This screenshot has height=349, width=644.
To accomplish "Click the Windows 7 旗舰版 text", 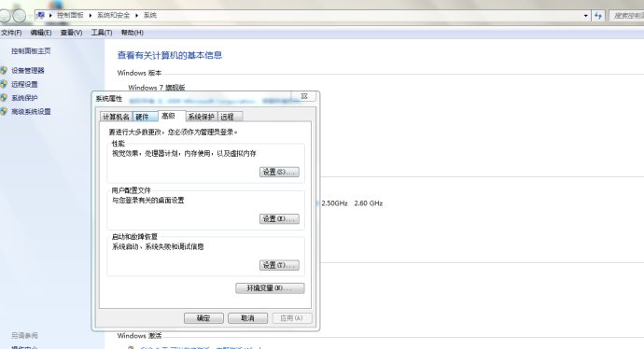I will click(157, 88).
